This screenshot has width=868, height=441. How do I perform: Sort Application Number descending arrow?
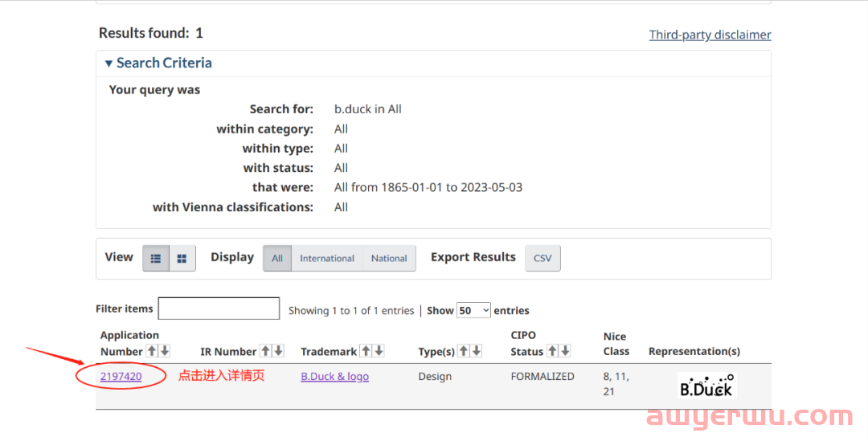[x=165, y=351]
